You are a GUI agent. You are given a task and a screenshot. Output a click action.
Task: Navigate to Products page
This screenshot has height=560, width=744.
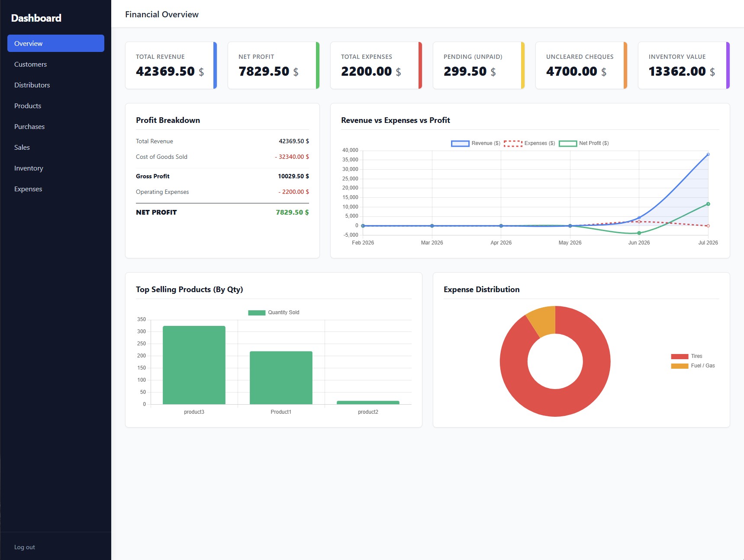click(56, 106)
